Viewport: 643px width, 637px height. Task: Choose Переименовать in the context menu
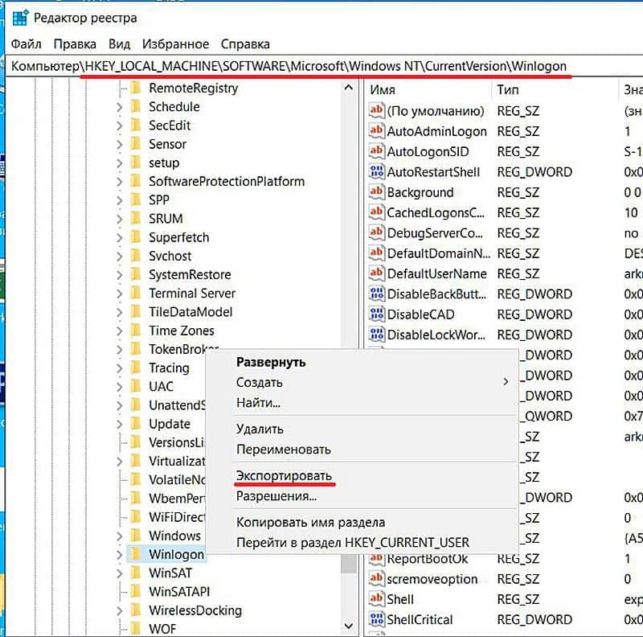coord(283,450)
